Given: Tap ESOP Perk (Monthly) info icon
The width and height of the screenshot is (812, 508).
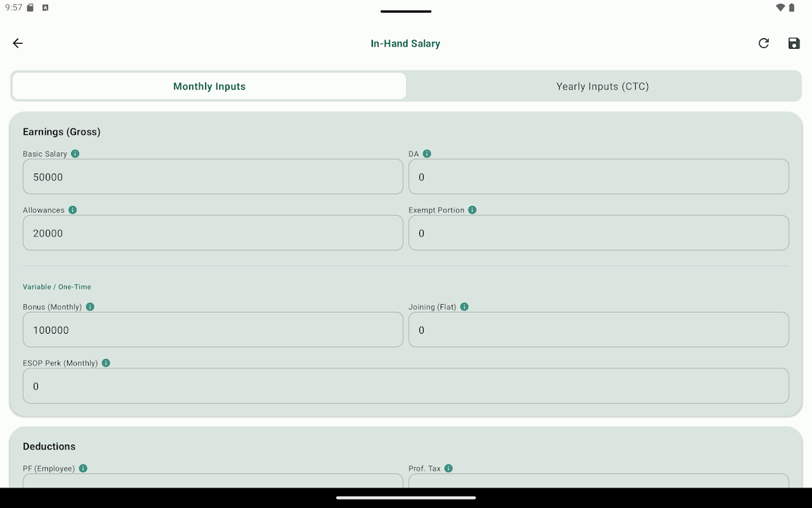Looking at the screenshot, I should tap(106, 363).
